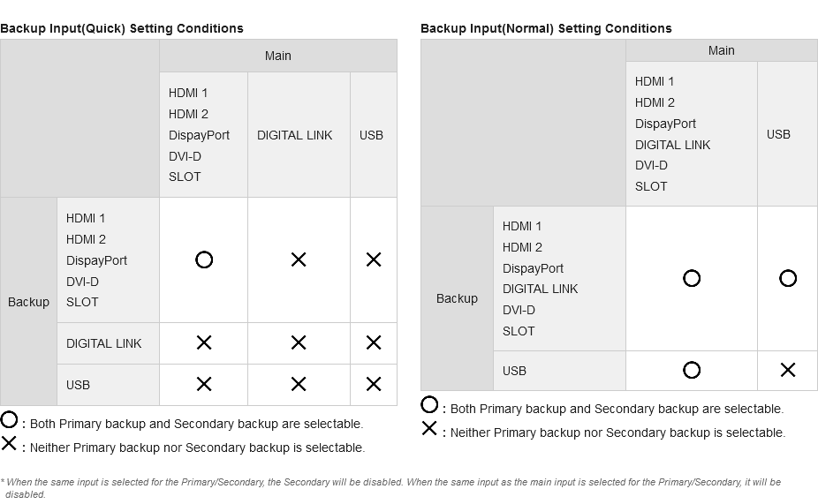Click Quick table cross for DIGITAL LINK backup, DIGITAL LINK main
This screenshot has width=818, height=504.
point(299,342)
